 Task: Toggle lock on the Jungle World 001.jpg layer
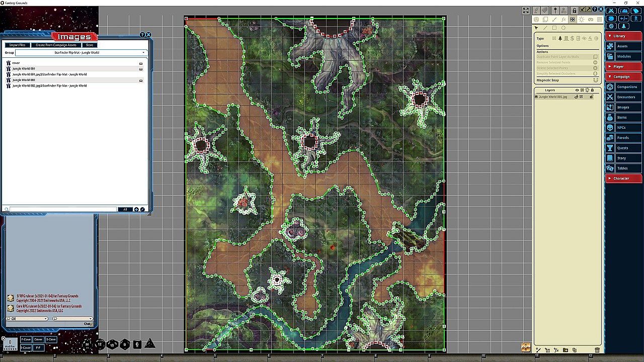click(x=591, y=97)
